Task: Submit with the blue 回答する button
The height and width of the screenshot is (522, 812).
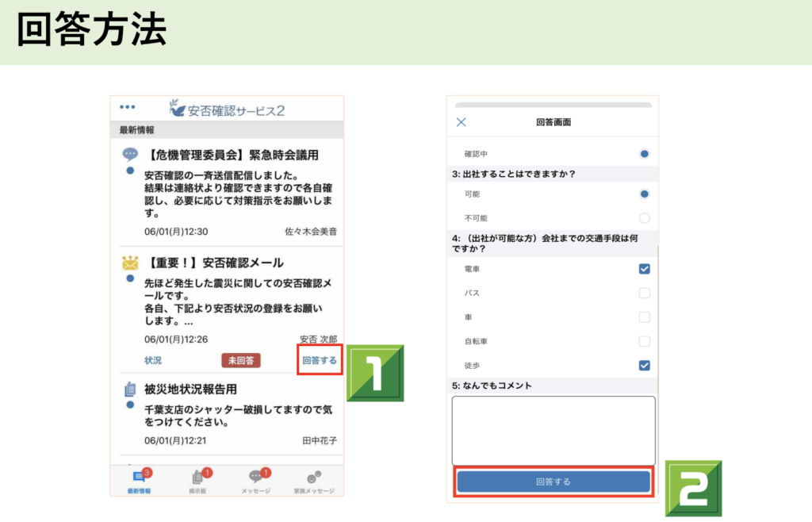Action: [553, 482]
